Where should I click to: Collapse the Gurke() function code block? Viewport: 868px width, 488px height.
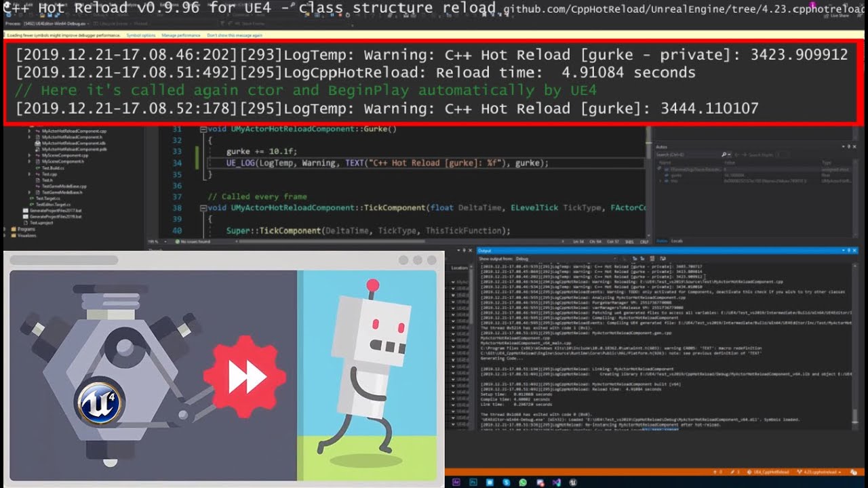tap(203, 129)
